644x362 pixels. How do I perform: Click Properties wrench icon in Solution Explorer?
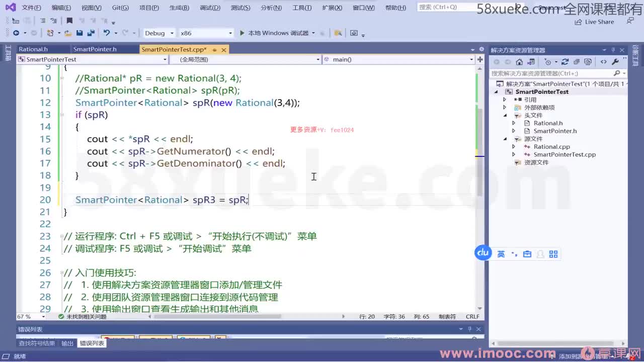click(x=615, y=62)
